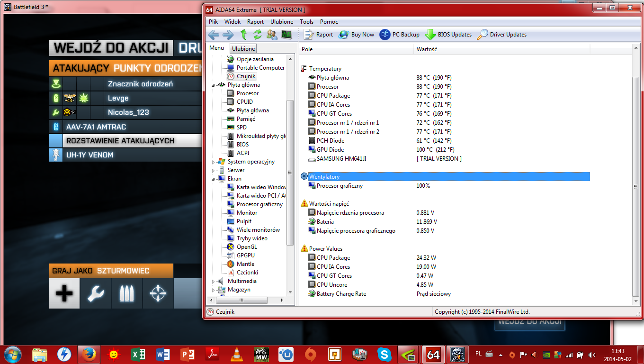Select UH-1Y VENOM spawn in Battlefield
This screenshot has width=644, height=364.
click(125, 155)
